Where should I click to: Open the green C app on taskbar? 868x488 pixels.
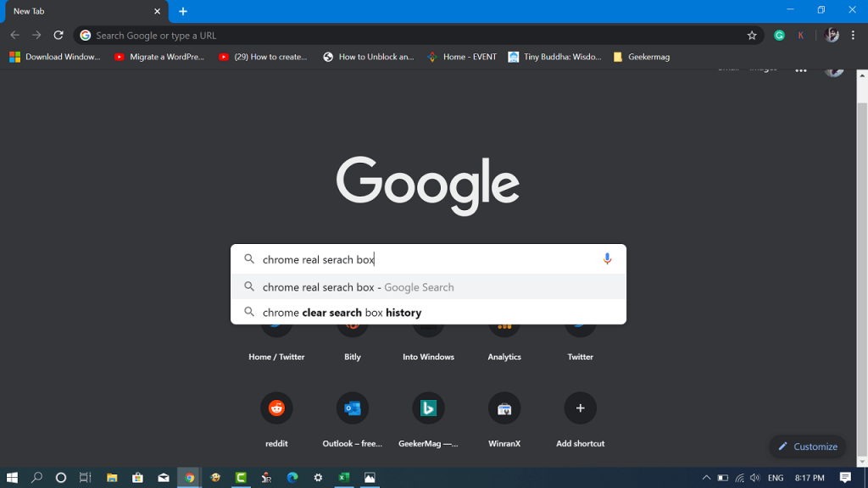(x=241, y=478)
